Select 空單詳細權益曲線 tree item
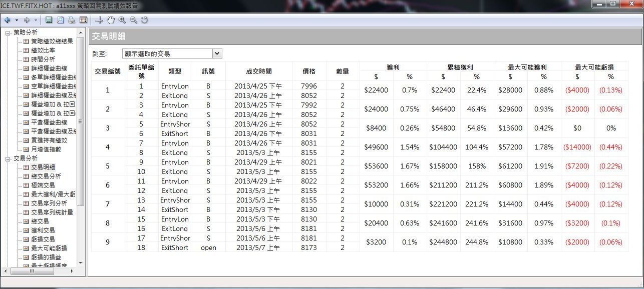Screen dimensions: 644x289 tap(54, 86)
